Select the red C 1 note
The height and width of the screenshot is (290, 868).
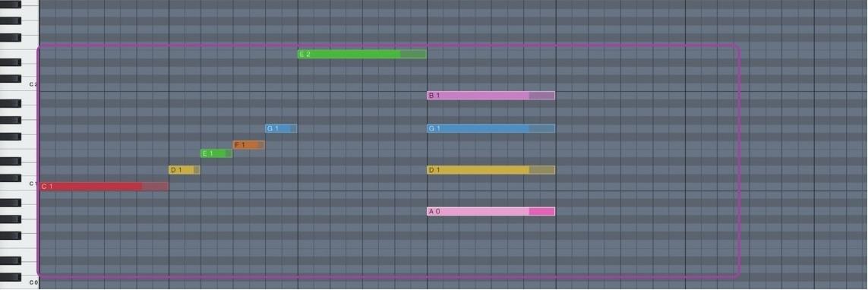click(x=104, y=187)
